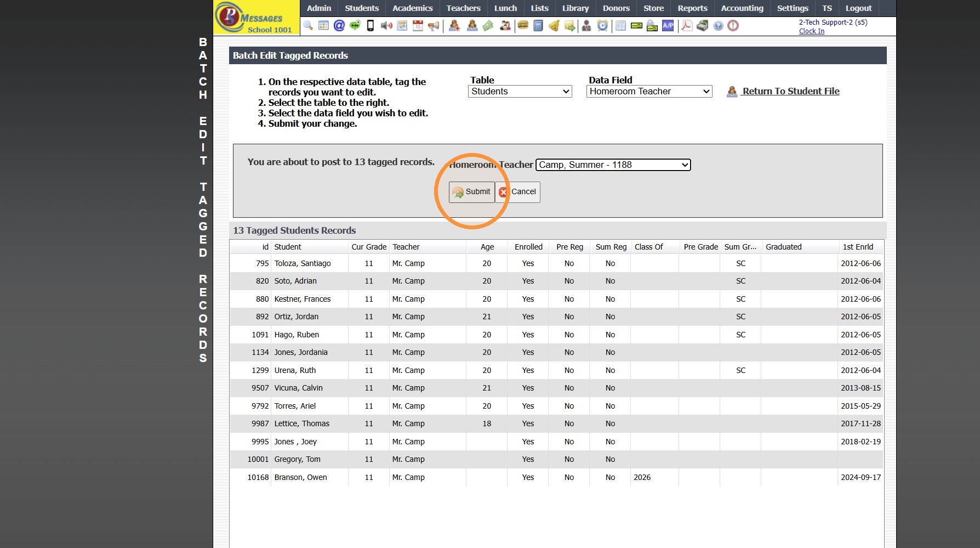Click the staff person in suit icon
The width and height of the screenshot is (980, 548).
tap(586, 26)
